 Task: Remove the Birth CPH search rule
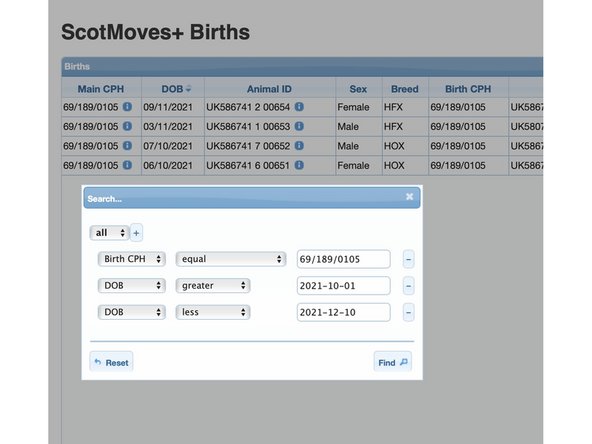pyautogui.click(x=409, y=259)
